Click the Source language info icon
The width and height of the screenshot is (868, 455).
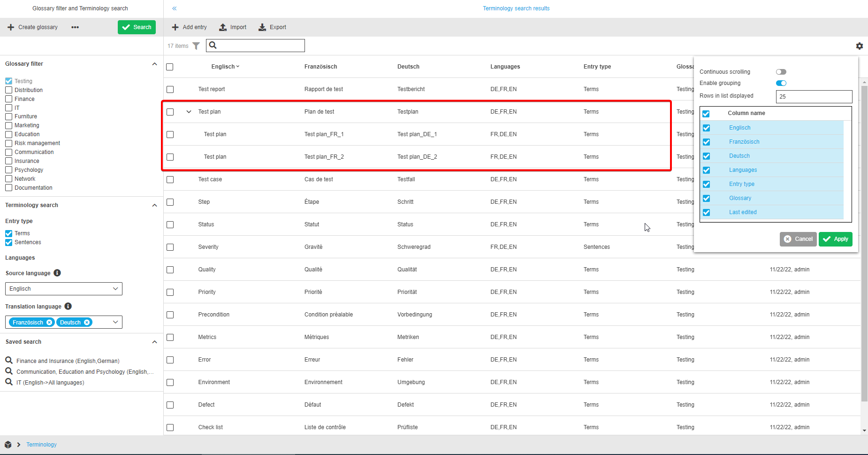click(57, 273)
